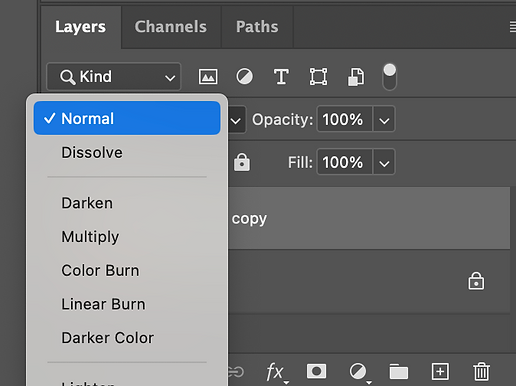Toggle the layer filtering switch
The width and height of the screenshot is (516, 386).
point(389,77)
